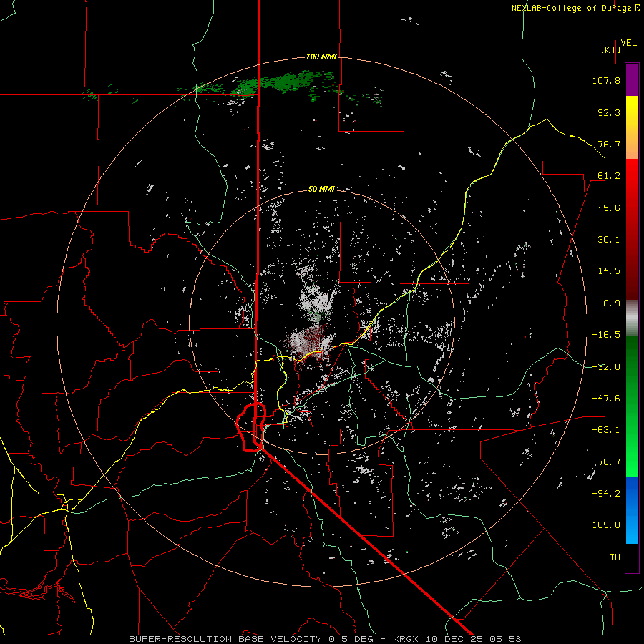Pick the red segment of the color bar
This screenshot has height=644, width=644.
[632, 229]
